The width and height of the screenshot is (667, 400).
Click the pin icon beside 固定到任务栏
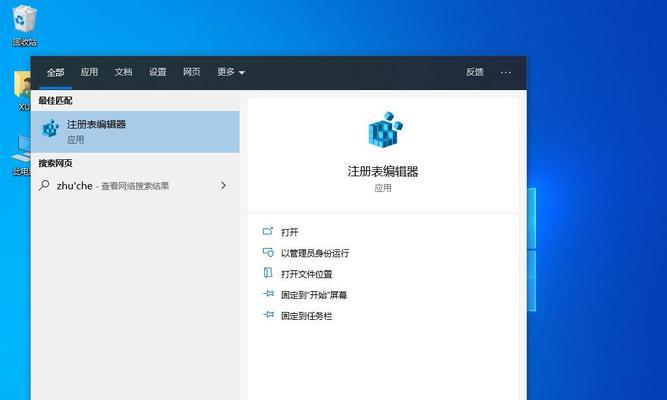coord(268,315)
